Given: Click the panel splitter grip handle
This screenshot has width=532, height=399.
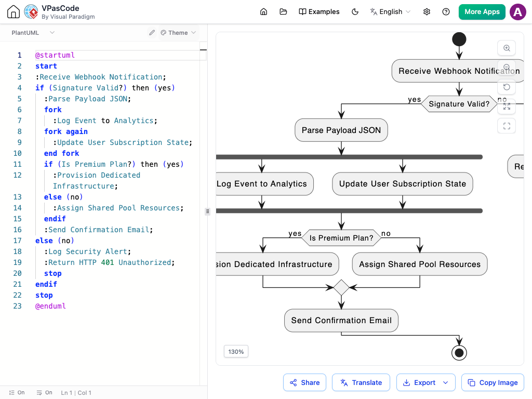Looking at the screenshot, I should (x=207, y=211).
